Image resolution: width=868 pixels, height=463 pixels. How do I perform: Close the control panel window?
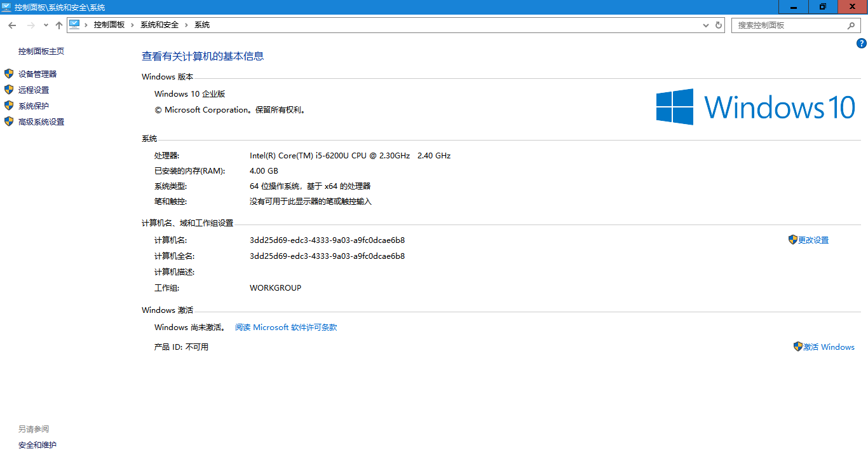point(853,6)
